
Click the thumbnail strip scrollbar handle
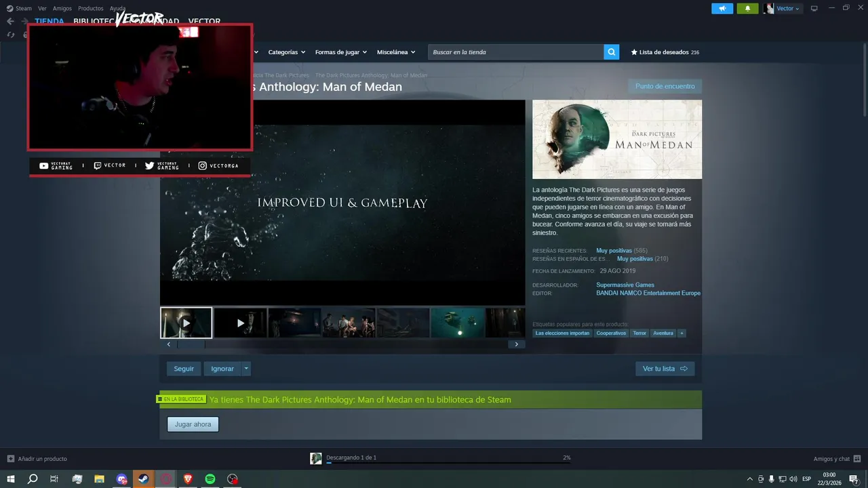tap(191, 344)
